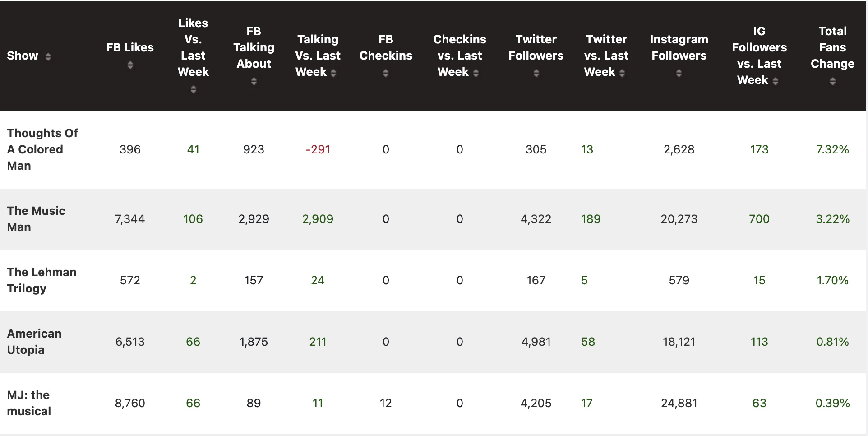
Task: Click the -291 talking change value
Action: (318, 149)
